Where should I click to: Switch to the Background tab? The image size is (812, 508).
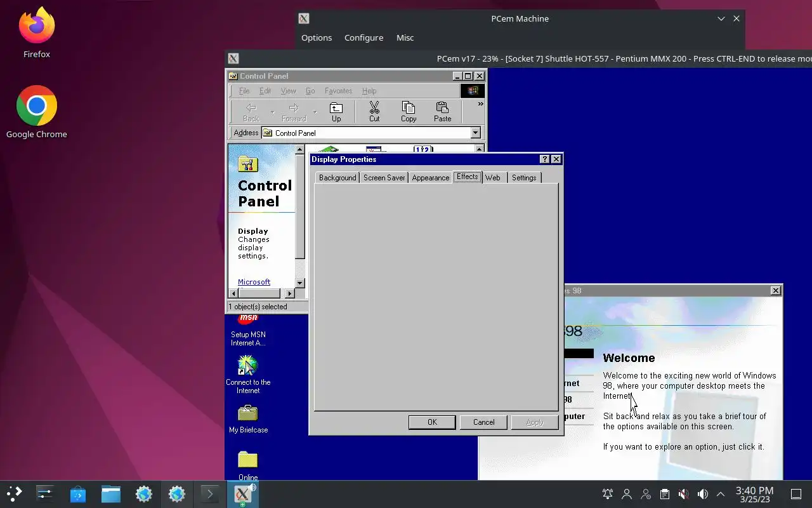pyautogui.click(x=337, y=178)
